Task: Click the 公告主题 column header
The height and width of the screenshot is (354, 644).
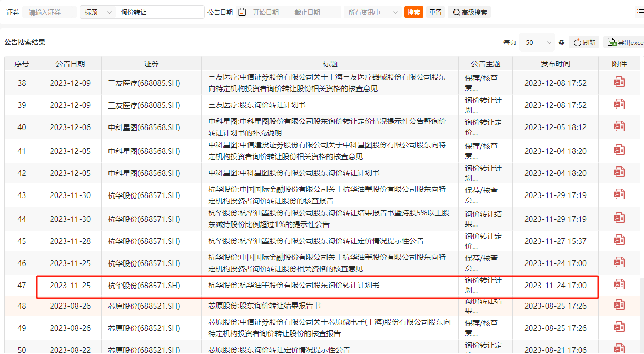Action: click(486, 64)
